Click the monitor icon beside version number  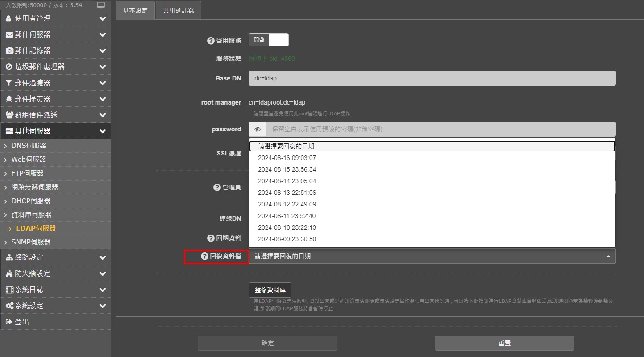pos(101,5)
